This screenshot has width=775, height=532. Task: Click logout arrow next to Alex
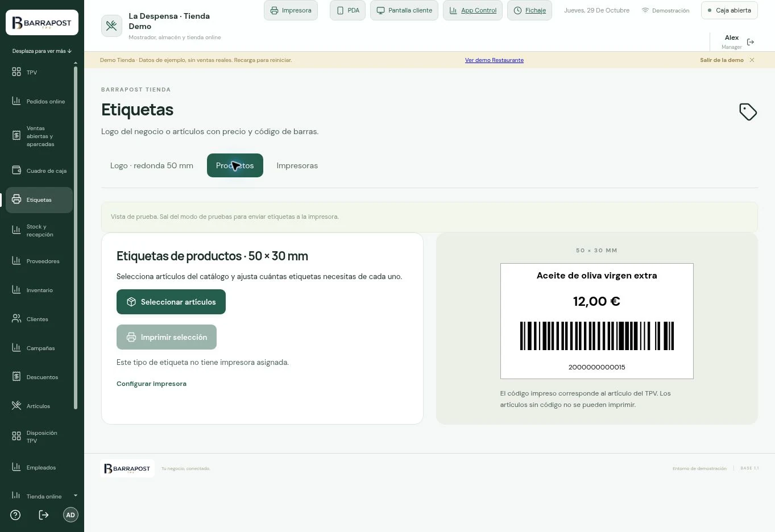pos(751,42)
